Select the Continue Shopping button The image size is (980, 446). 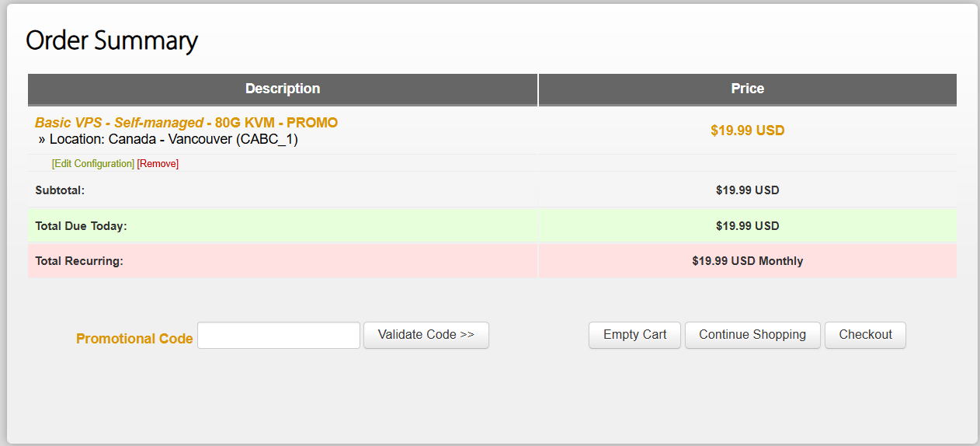(752, 335)
